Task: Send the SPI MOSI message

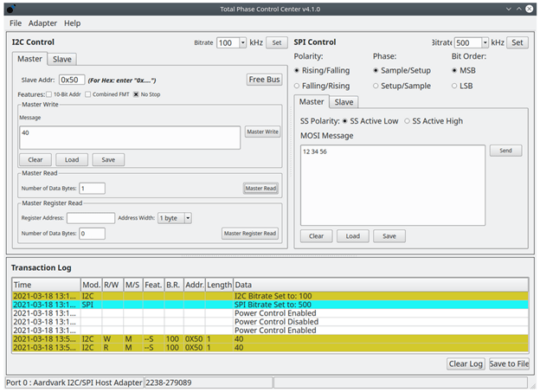Action: pos(505,151)
